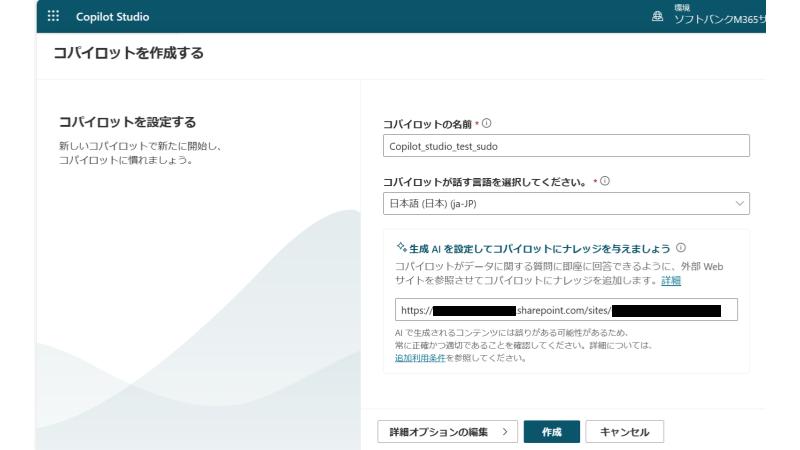
Task: Click the sparkle icon of generative AI heading
Action: click(402, 247)
